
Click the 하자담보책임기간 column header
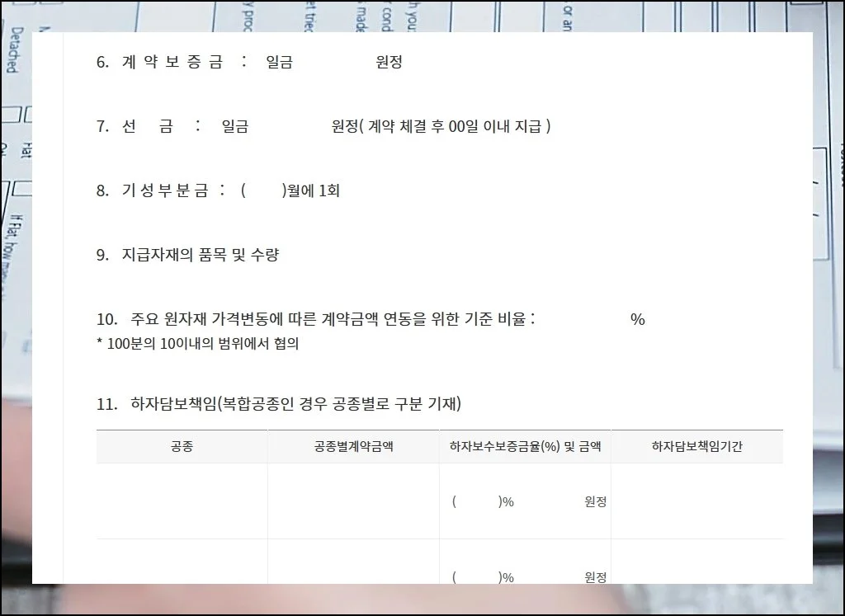click(697, 445)
